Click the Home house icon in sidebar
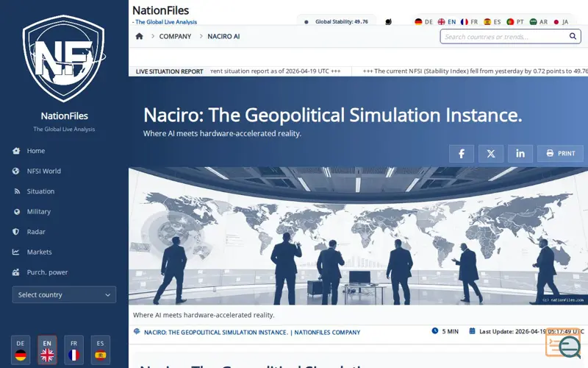 coord(15,151)
